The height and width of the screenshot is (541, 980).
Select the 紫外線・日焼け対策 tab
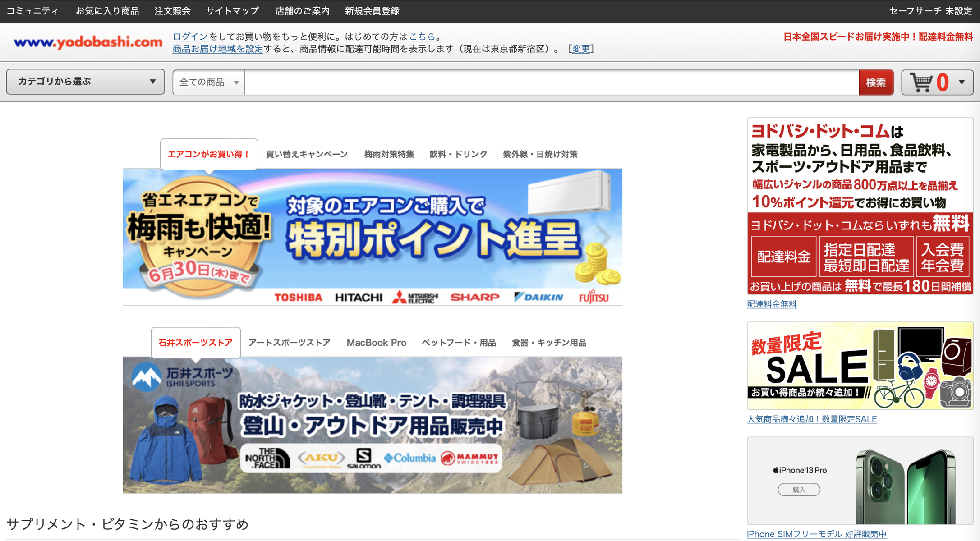[540, 154]
